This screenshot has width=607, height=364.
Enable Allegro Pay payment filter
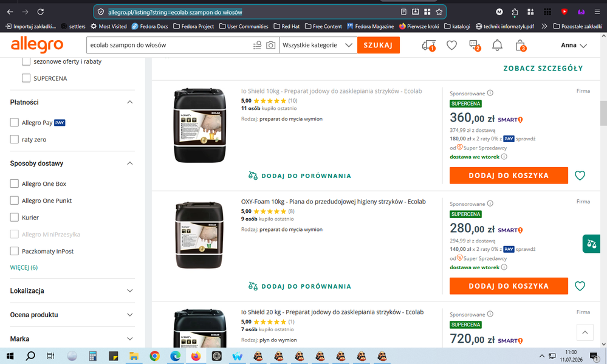click(15, 122)
